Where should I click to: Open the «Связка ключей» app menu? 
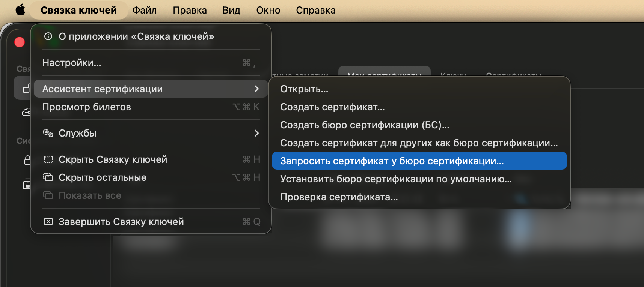[78, 10]
